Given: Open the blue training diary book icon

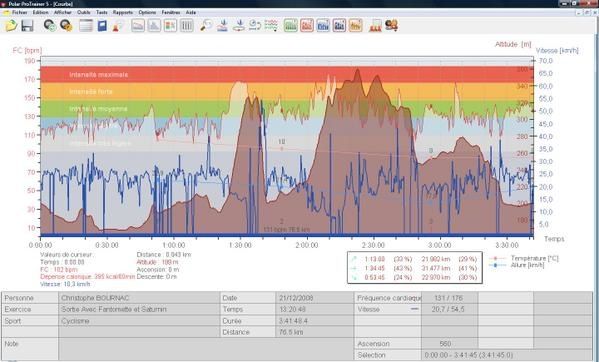Looking at the screenshot, I should 102,26.
